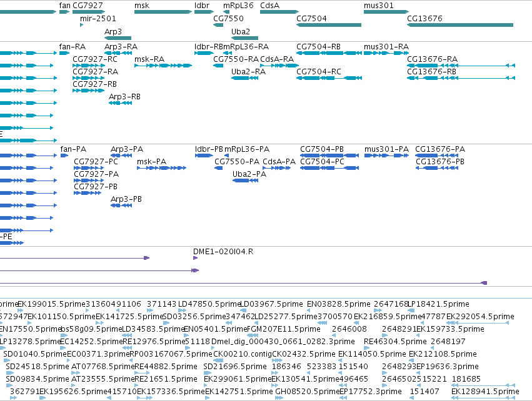
Task: Select the ldbr-RB transcript label
Action: (209, 46)
